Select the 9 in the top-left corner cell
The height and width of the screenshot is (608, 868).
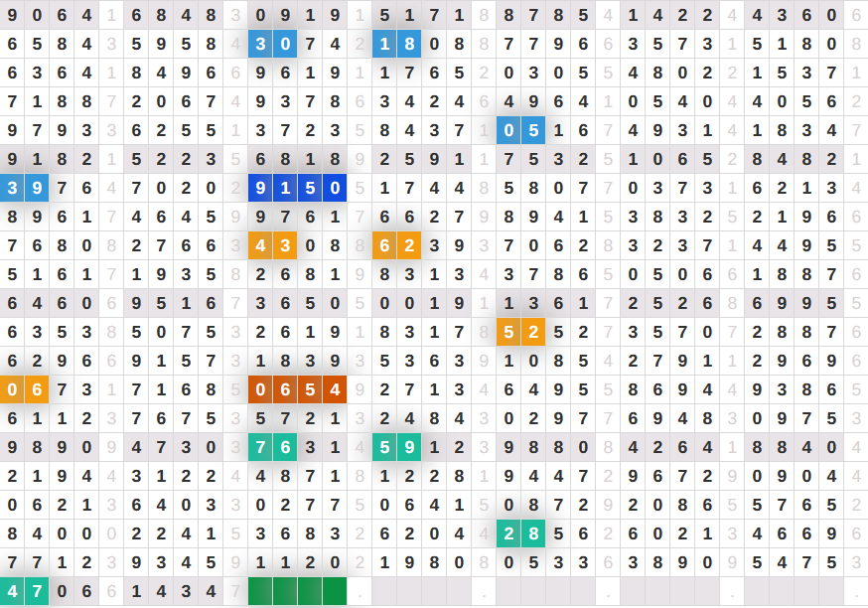tap(12, 15)
